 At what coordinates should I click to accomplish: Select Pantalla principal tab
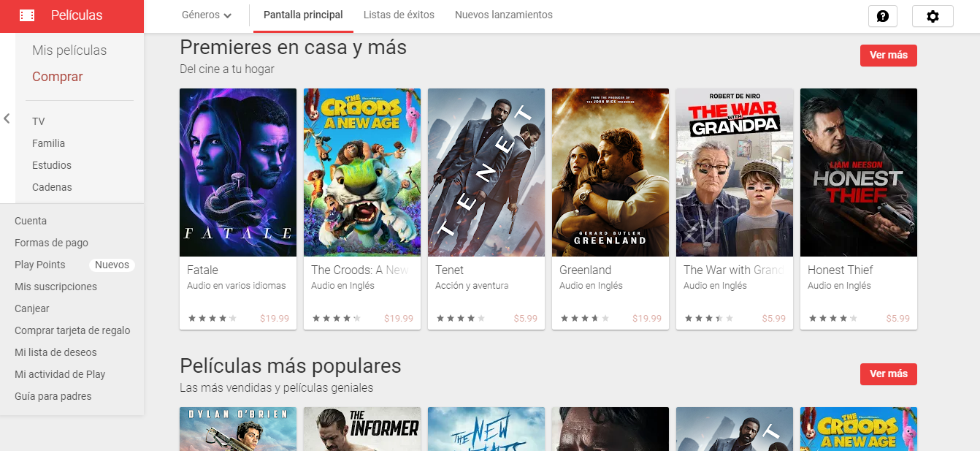pos(303,15)
